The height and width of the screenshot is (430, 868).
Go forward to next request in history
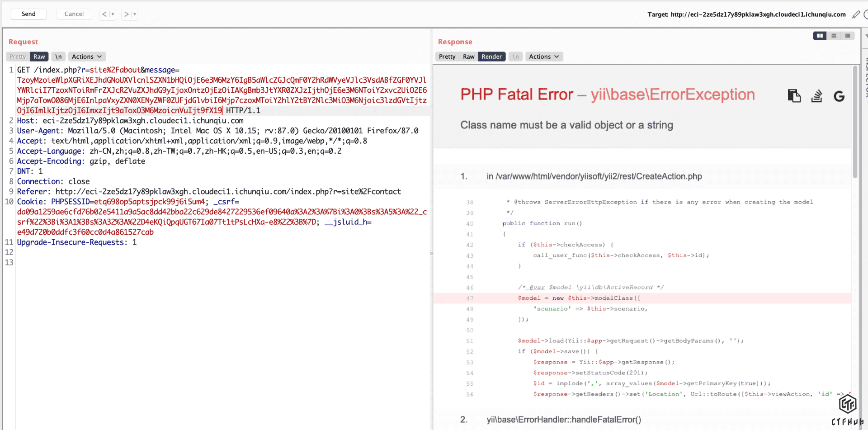click(127, 14)
